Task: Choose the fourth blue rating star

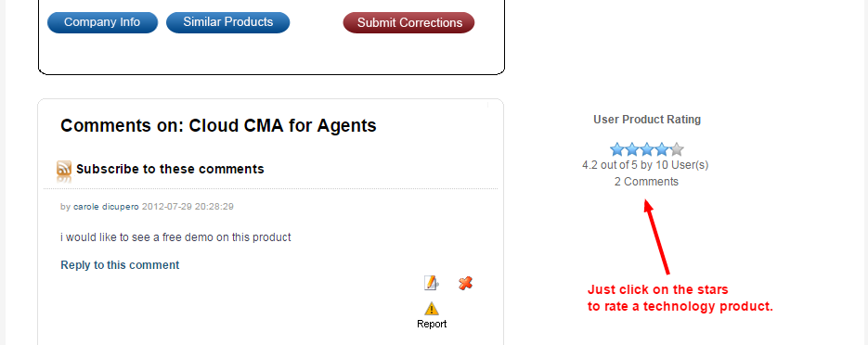Action: 662,149
